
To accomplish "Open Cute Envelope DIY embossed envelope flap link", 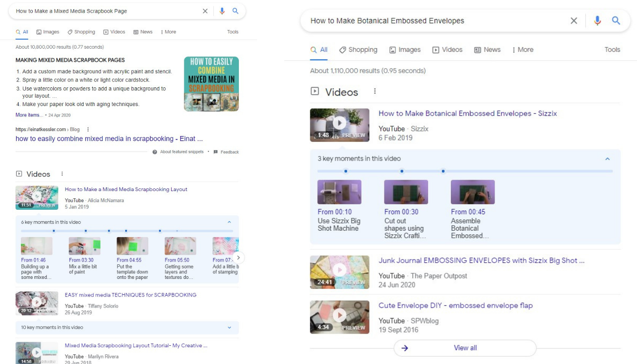I will pyautogui.click(x=455, y=305).
